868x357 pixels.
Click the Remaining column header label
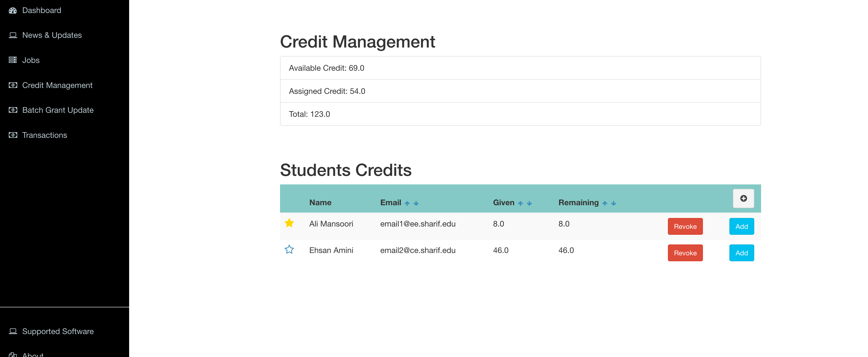(x=579, y=202)
